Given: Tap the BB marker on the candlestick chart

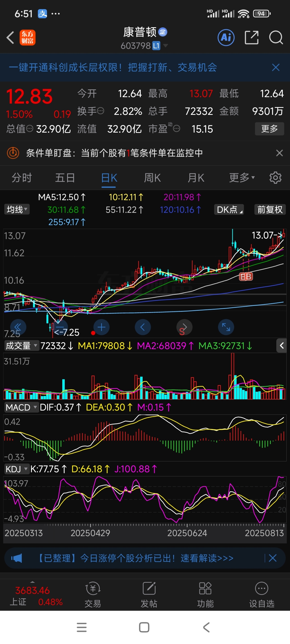Looking at the screenshot, I should point(246,276).
